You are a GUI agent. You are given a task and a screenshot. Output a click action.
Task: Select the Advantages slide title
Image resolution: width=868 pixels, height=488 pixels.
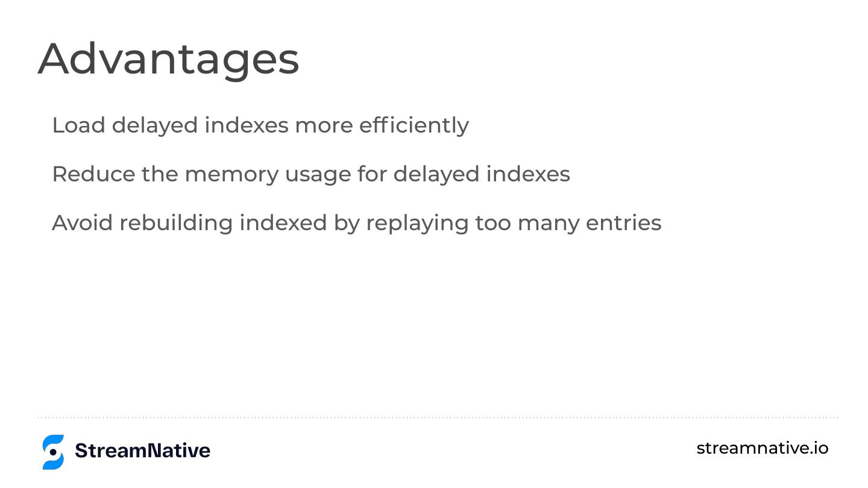168,59
